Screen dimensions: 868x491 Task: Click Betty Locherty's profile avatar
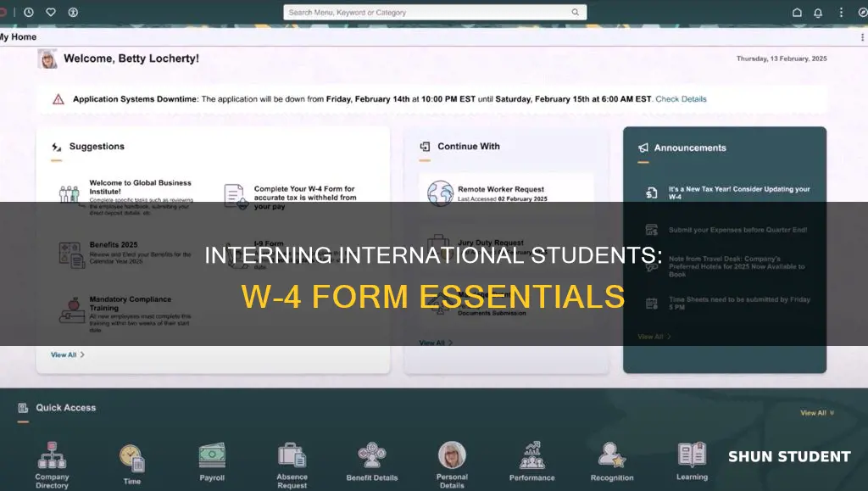(x=47, y=59)
